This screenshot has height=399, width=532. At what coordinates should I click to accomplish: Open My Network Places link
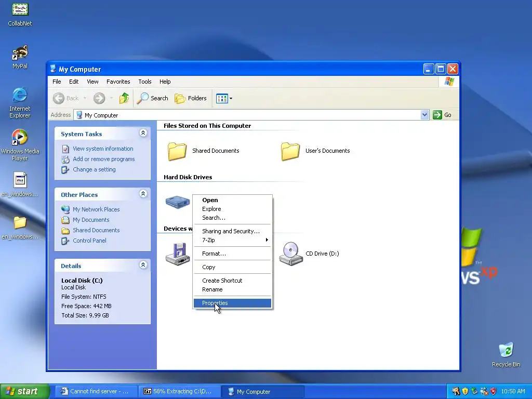pyautogui.click(x=96, y=209)
